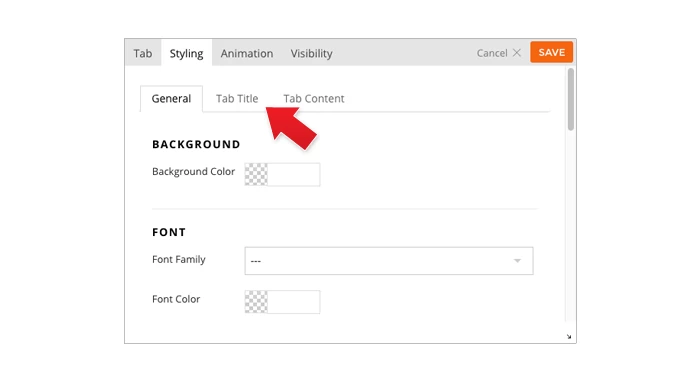689x387 pixels.
Task: Click the Background Color label
Action: (x=193, y=171)
